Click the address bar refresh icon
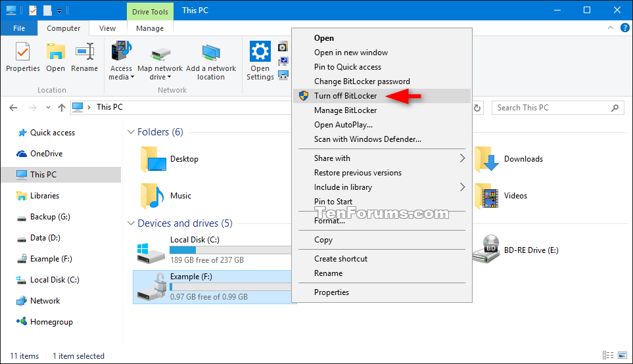The image size is (633, 364). (x=477, y=108)
